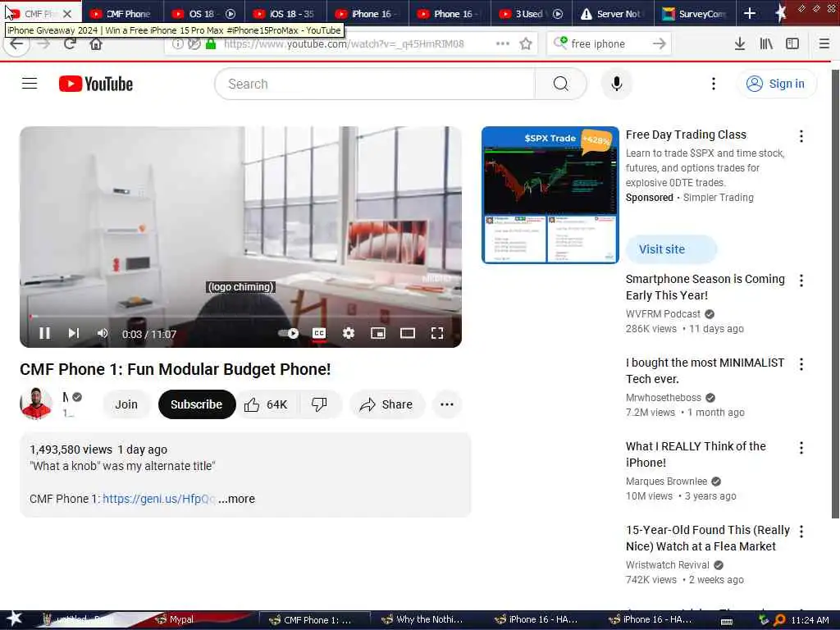Open the channel avatar
The image size is (840, 630).
click(x=36, y=404)
